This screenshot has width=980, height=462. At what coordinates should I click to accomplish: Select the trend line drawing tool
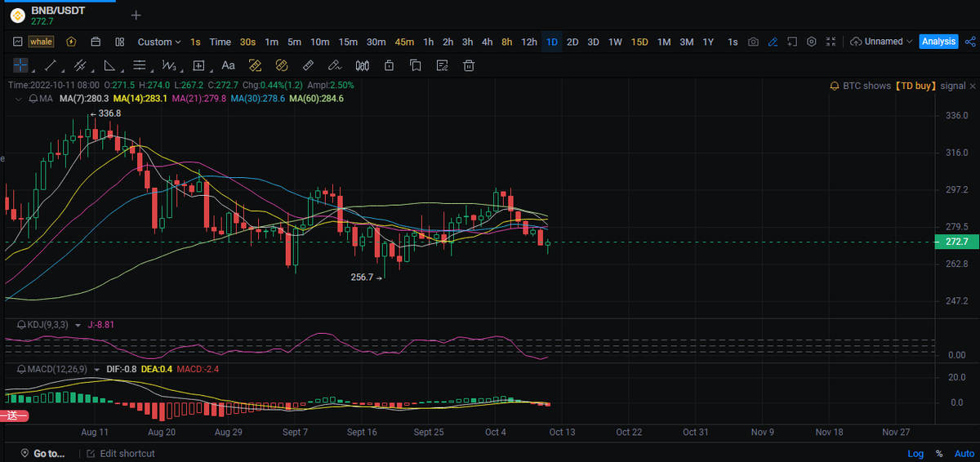click(50, 65)
